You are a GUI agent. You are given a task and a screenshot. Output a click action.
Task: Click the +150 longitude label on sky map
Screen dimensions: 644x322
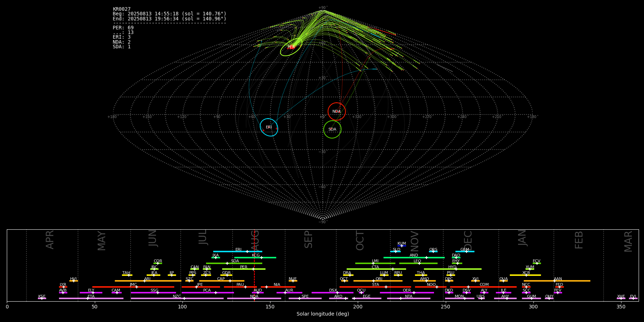click(147, 117)
